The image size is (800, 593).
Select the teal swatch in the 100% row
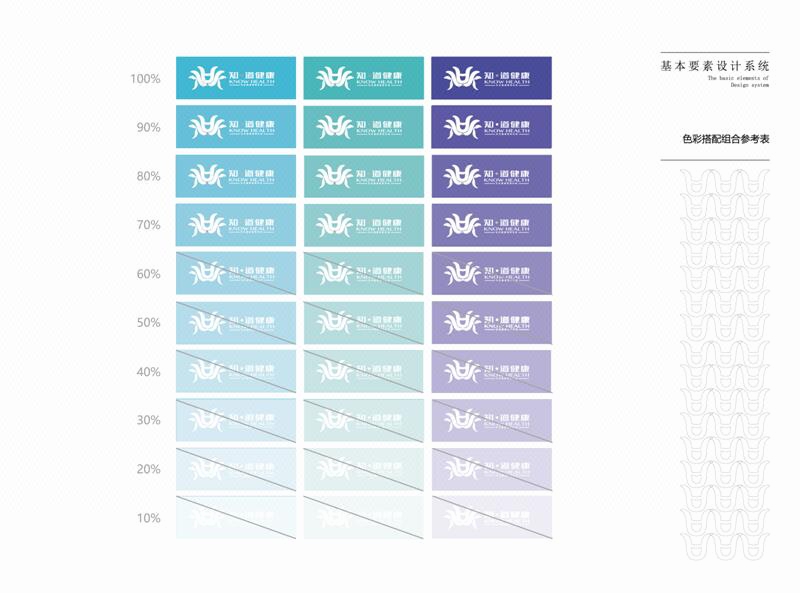[x=363, y=78]
